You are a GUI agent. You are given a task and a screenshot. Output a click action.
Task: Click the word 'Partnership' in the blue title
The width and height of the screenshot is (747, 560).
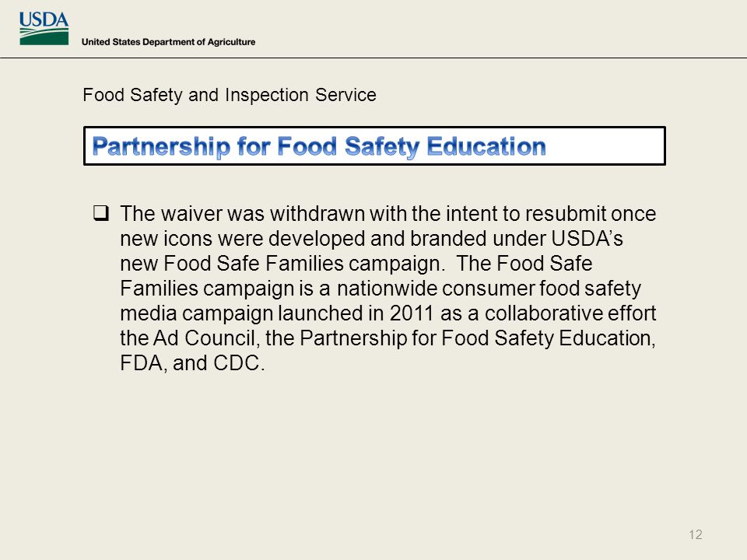click(161, 146)
